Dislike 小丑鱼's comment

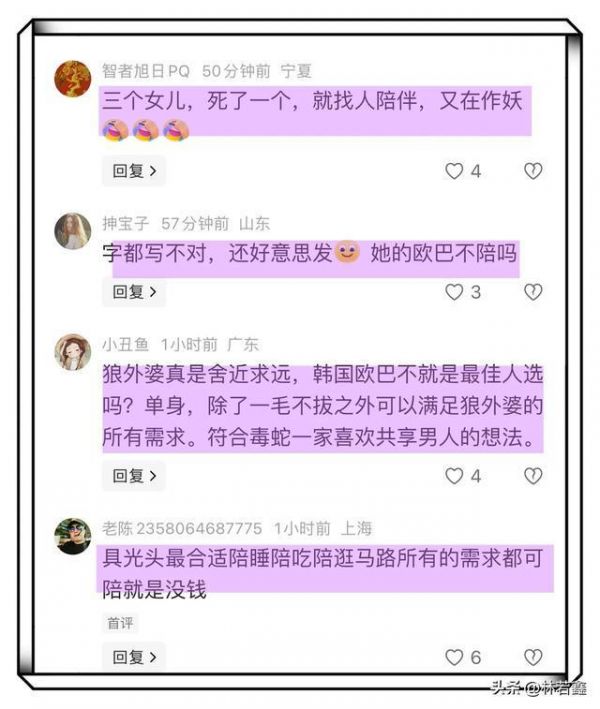533,476
